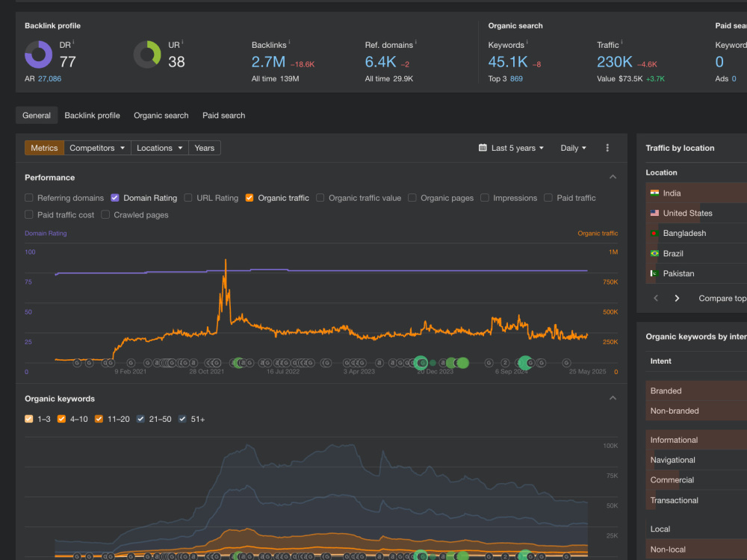Click the India flag icon
The width and height of the screenshot is (747, 560).
[654, 193]
